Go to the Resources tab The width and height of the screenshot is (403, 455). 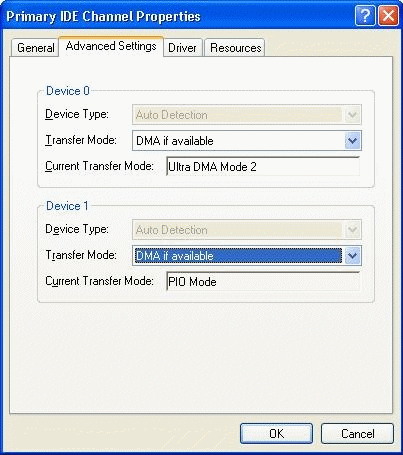(235, 48)
